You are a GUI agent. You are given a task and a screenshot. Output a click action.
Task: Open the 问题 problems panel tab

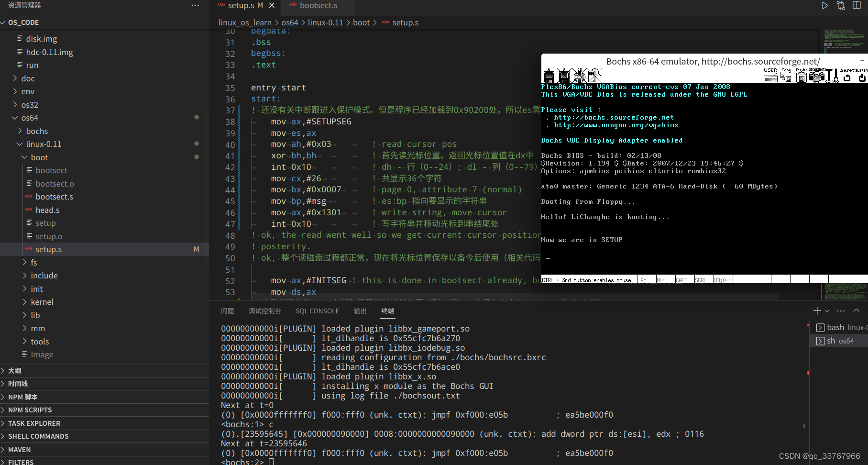[x=228, y=311]
